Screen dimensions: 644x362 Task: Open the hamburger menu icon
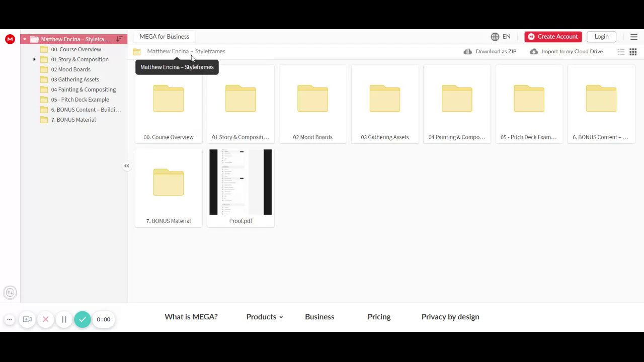[x=634, y=37]
